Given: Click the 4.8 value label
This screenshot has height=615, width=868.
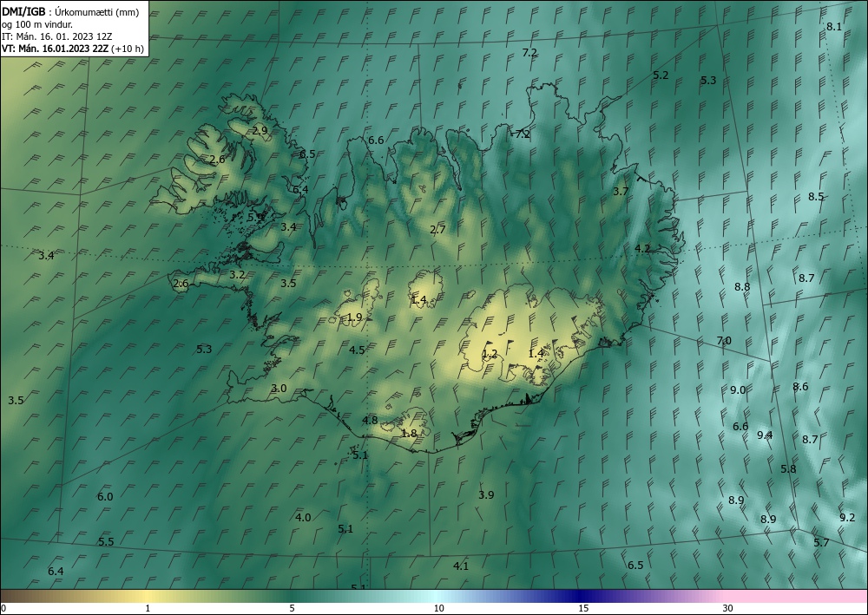Looking at the screenshot, I should [x=370, y=421].
